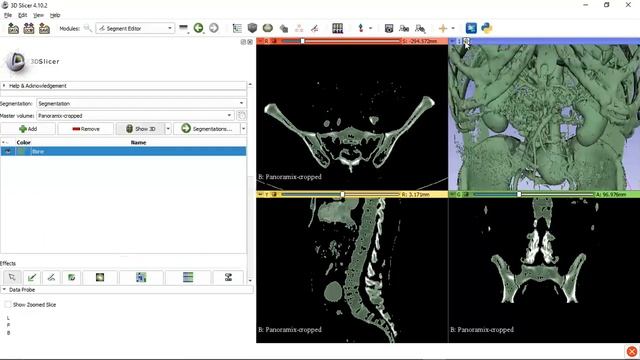Select the Threshold effect

point(228,277)
